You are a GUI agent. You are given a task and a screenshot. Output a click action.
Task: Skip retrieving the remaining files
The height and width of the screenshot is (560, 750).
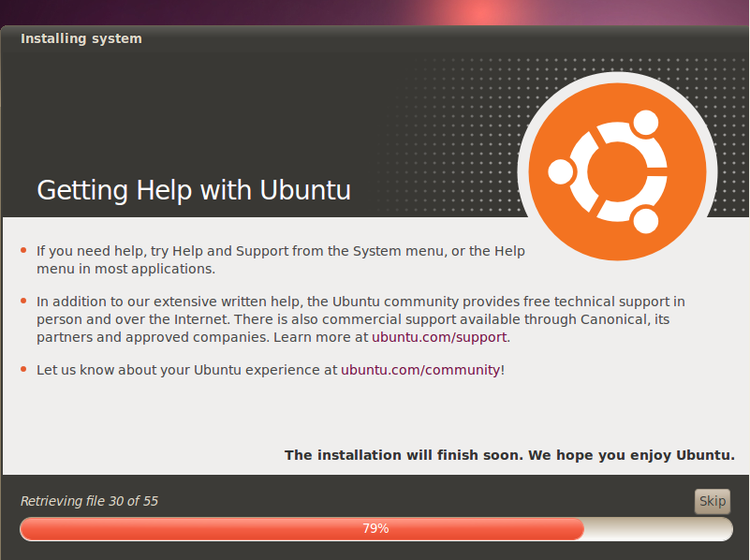point(713,501)
